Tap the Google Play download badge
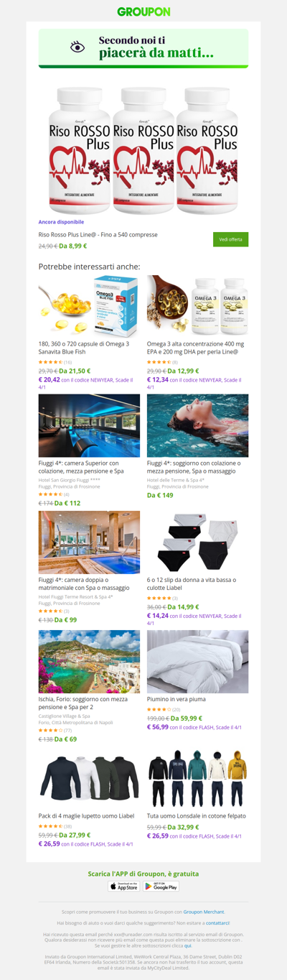Screen dimensions: 287x980 pos(161,886)
